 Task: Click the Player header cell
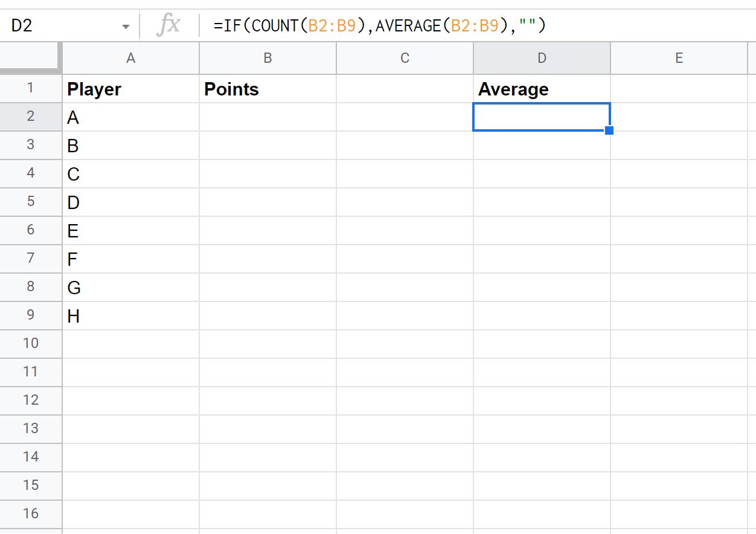(130, 89)
